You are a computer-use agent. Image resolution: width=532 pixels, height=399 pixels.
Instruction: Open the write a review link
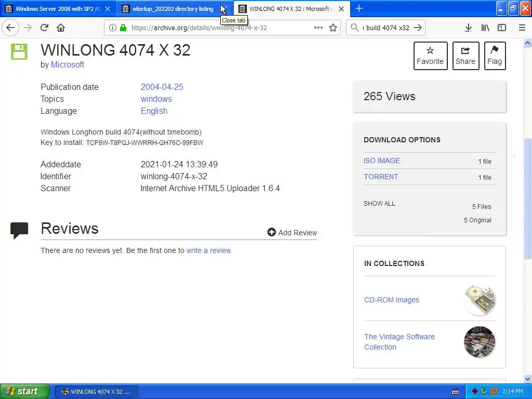(x=209, y=250)
